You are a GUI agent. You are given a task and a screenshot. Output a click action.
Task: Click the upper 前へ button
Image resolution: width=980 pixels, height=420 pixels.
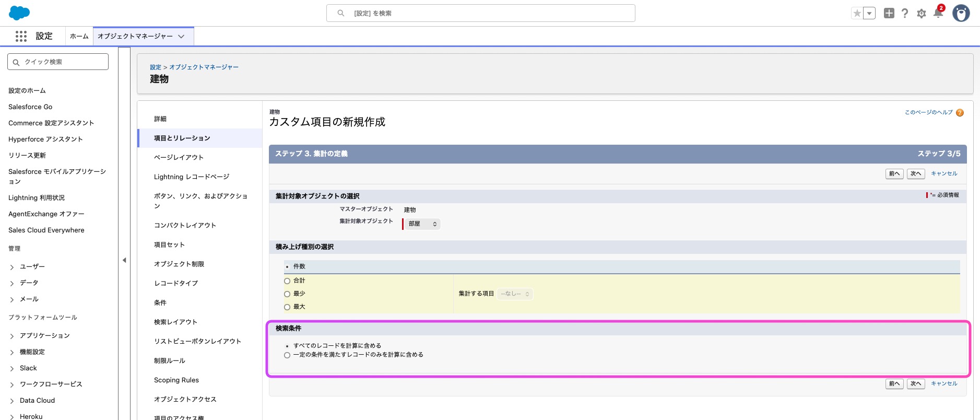point(894,174)
